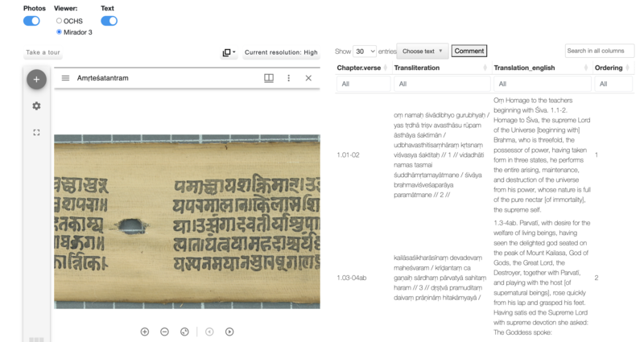644x342 pixels.
Task: Add a resource with the plus button
Action: click(36, 79)
